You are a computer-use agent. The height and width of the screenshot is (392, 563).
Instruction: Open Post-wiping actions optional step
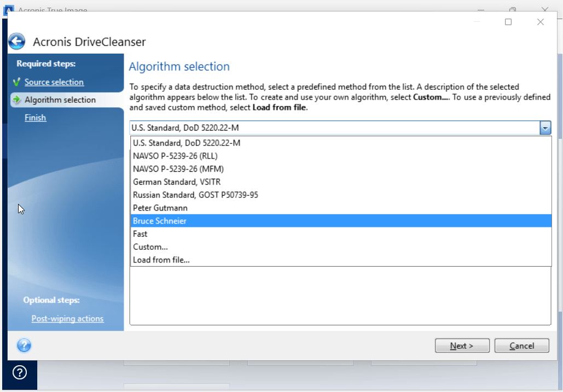[67, 319]
